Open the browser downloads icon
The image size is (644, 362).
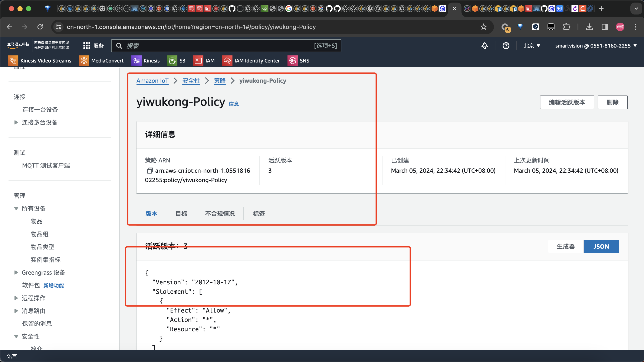(x=589, y=27)
